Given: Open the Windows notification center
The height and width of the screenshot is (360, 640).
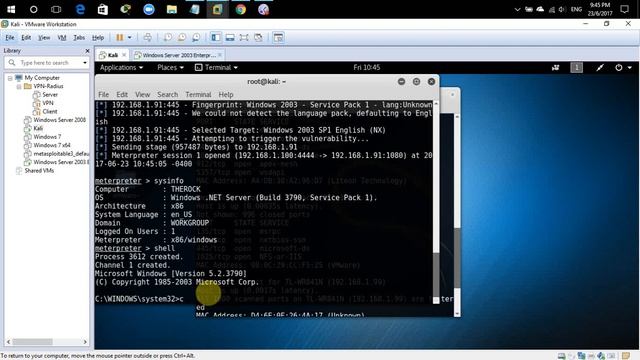Looking at the screenshot, I should [x=624, y=9].
